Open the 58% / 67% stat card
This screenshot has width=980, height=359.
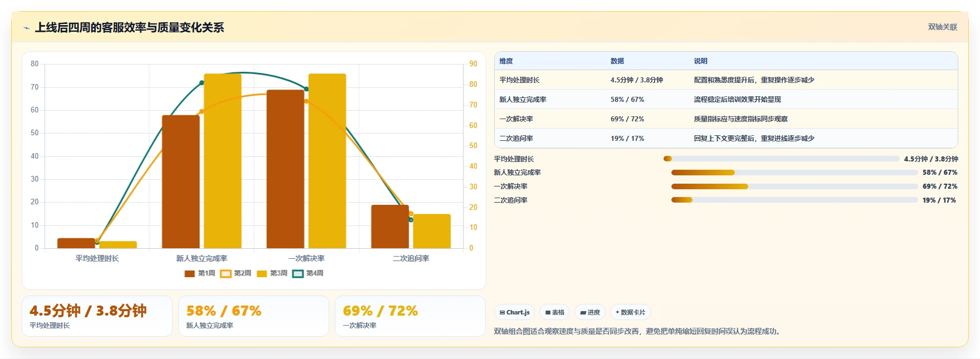click(x=253, y=316)
